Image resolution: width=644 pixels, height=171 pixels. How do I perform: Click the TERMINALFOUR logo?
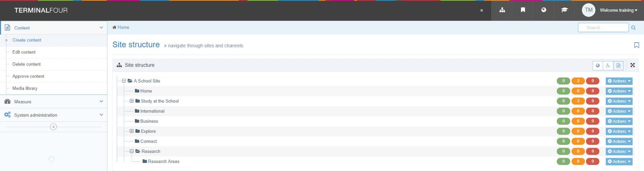(x=41, y=10)
